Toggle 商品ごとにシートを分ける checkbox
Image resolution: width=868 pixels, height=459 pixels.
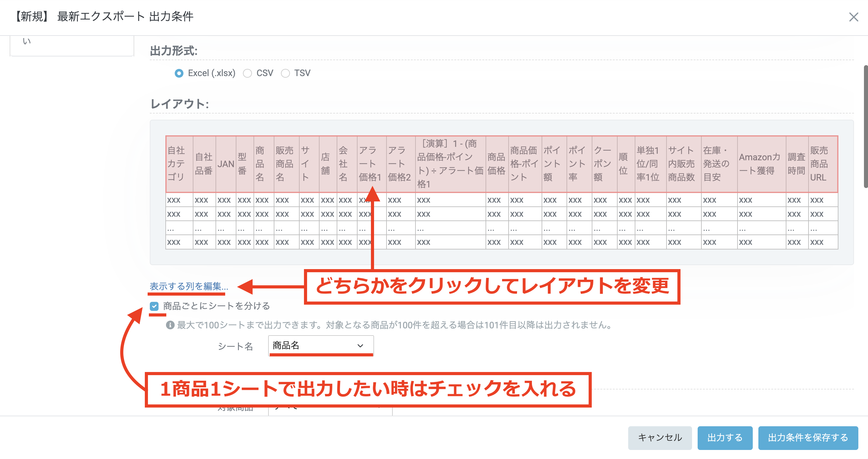pyautogui.click(x=154, y=306)
